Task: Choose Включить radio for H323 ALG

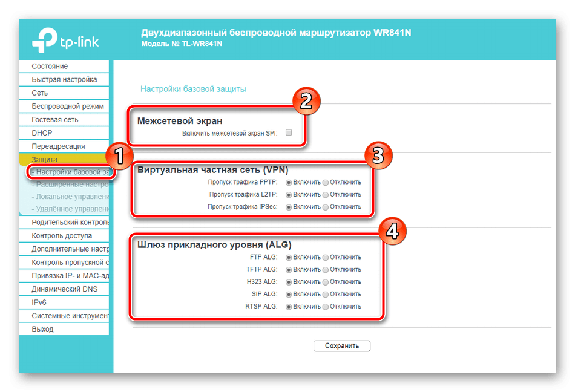Action: (289, 282)
